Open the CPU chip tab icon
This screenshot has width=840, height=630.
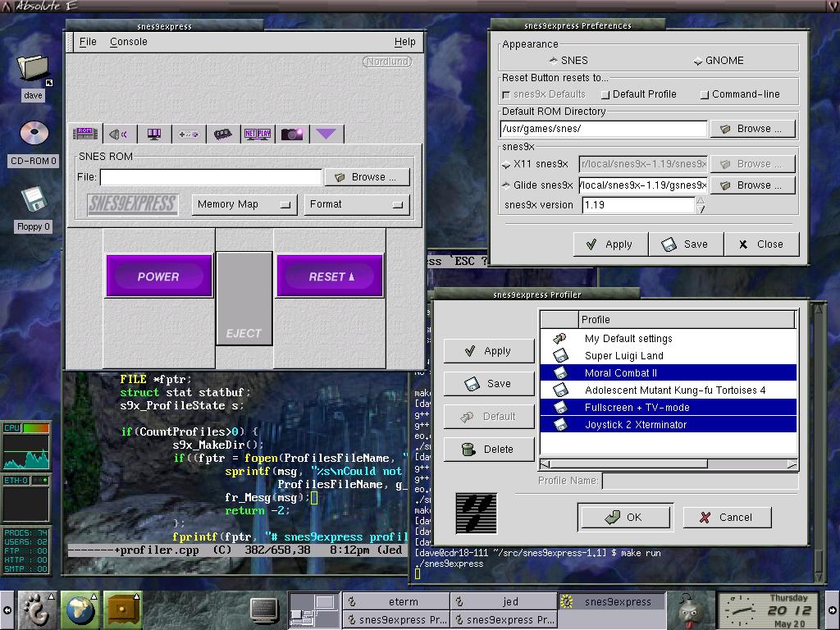coord(223,134)
